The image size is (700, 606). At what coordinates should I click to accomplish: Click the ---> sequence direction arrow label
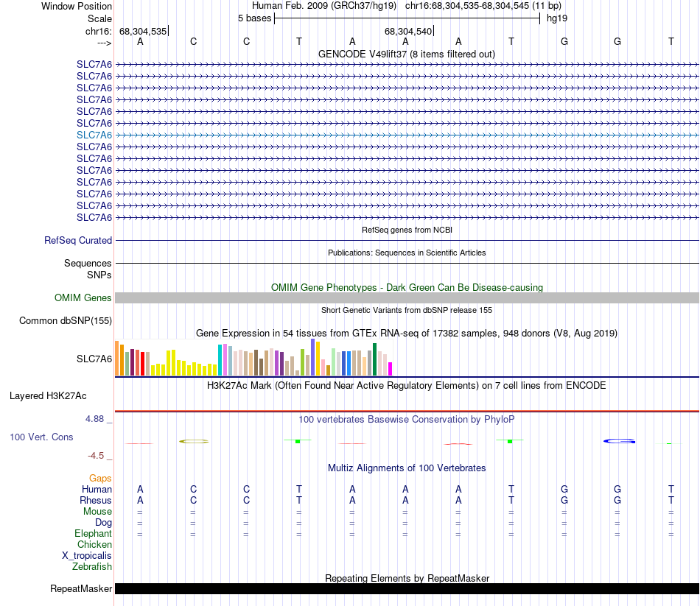coord(105,43)
